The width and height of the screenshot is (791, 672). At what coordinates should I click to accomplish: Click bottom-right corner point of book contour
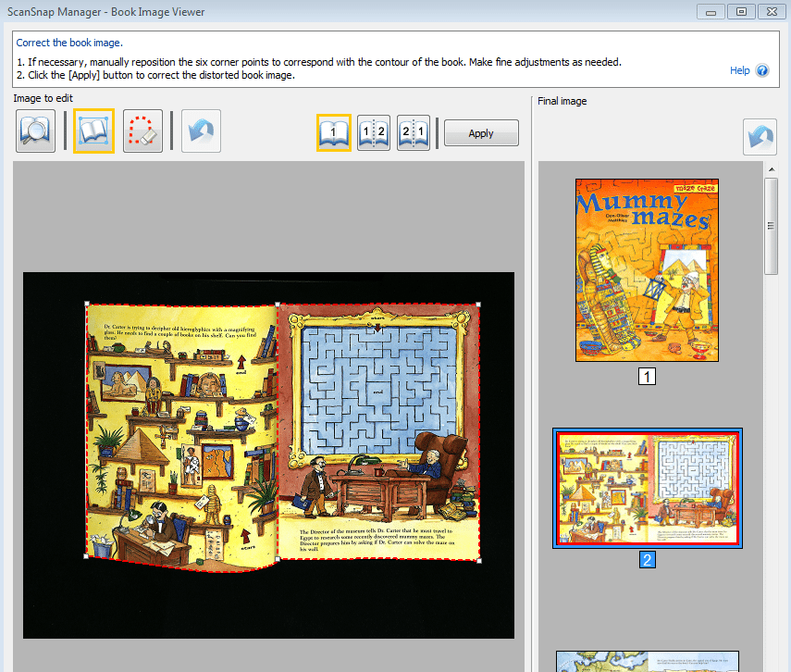pos(478,560)
